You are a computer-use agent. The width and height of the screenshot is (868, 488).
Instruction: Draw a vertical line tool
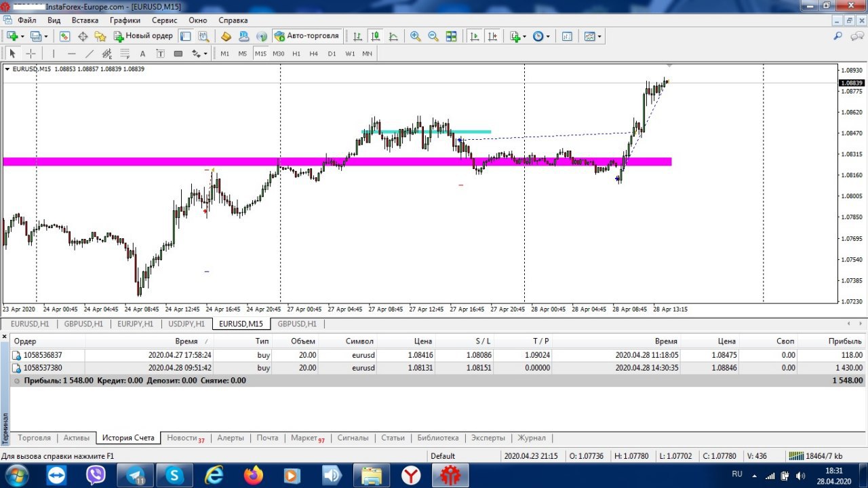(x=54, y=54)
